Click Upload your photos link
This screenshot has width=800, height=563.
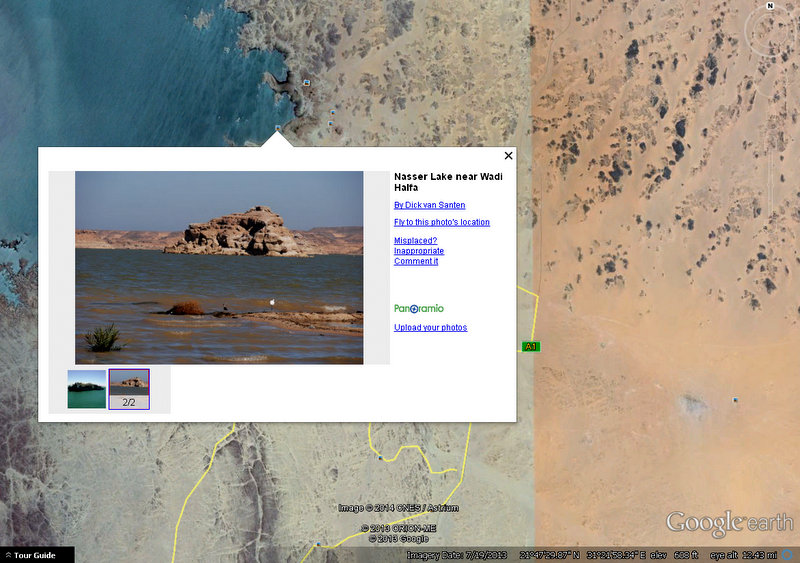pos(430,328)
